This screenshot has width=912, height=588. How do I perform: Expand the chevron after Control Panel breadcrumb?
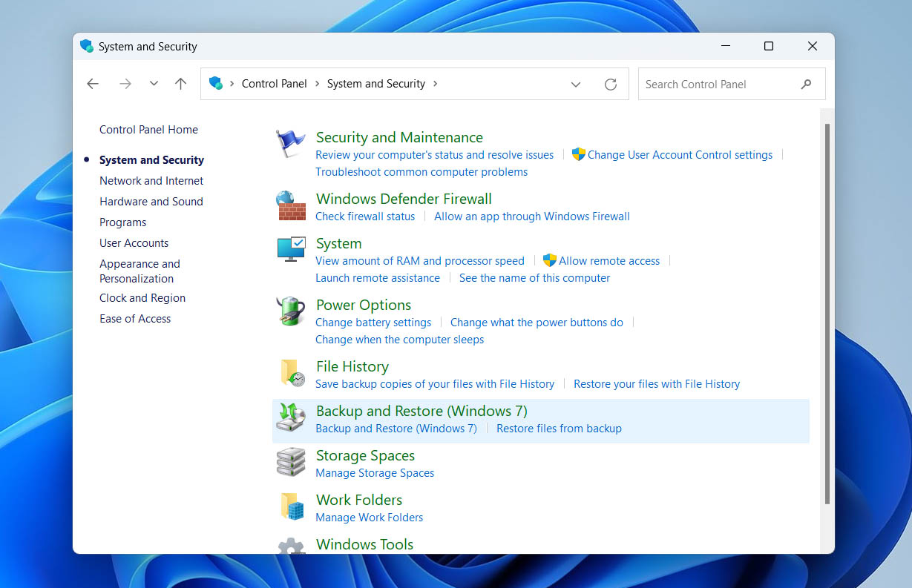[317, 84]
